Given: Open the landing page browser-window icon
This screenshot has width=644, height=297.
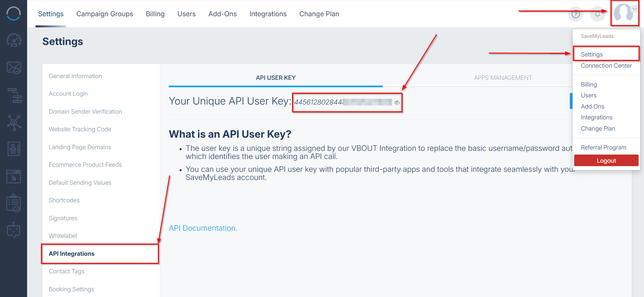Looking at the screenshot, I should (x=14, y=177).
